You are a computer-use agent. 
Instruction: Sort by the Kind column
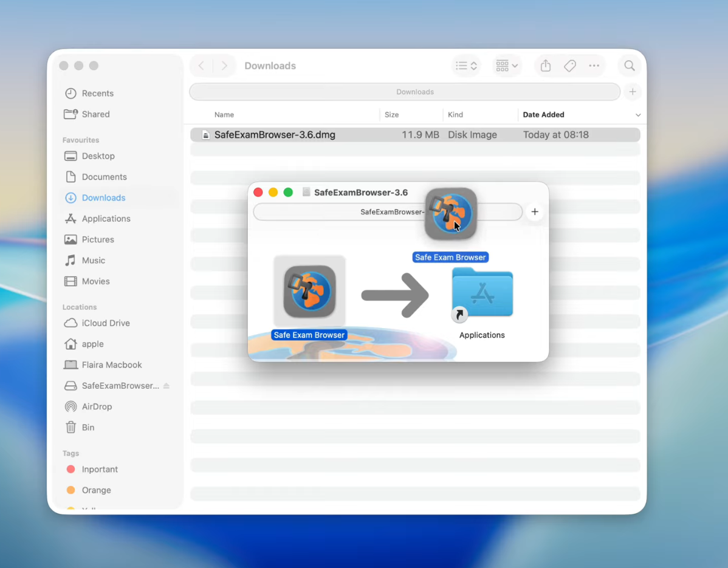pyautogui.click(x=455, y=115)
